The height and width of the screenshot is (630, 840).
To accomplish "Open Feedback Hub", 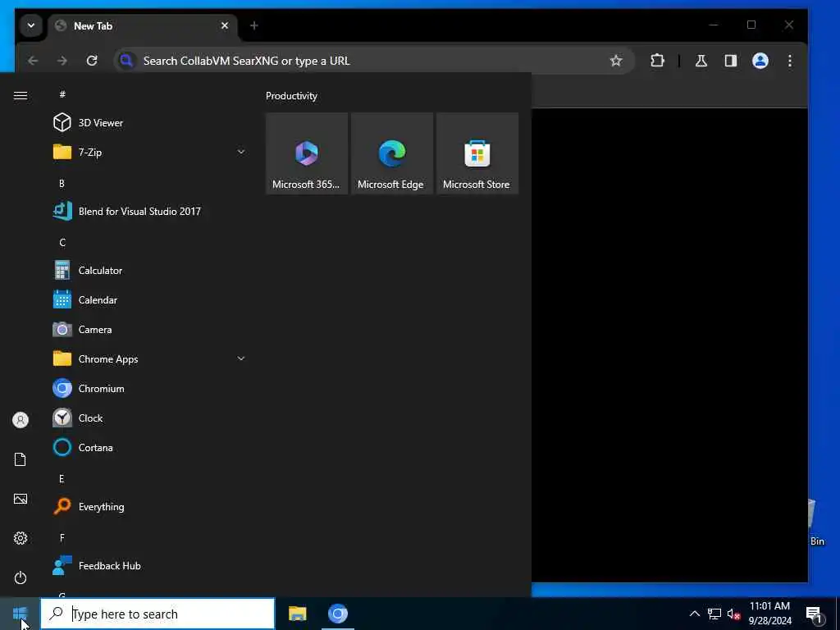I will 150,566.
